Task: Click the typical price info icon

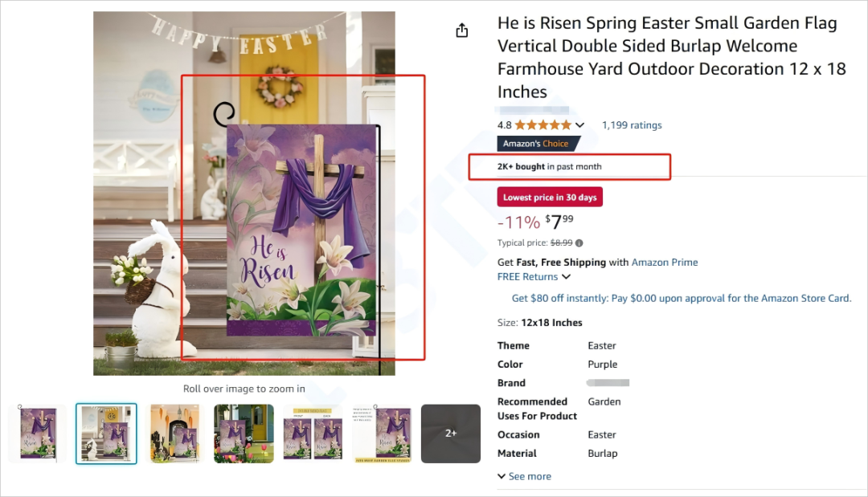Action: click(x=579, y=243)
